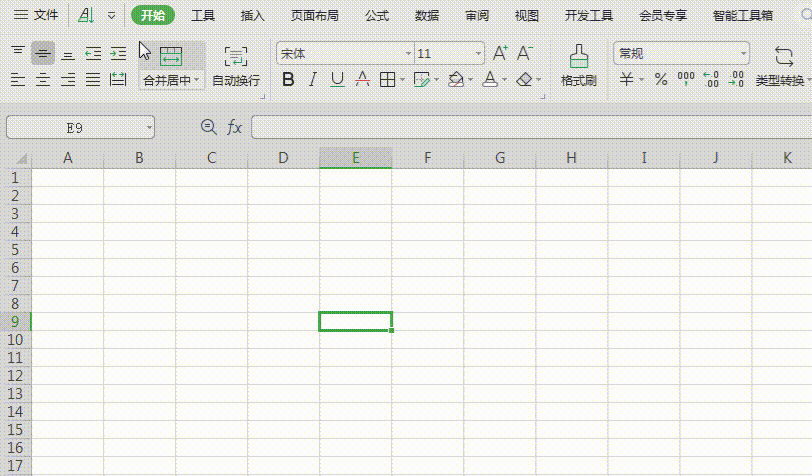The height and width of the screenshot is (476, 812).
Task: Increase font size with A+ icon
Action: 500,53
